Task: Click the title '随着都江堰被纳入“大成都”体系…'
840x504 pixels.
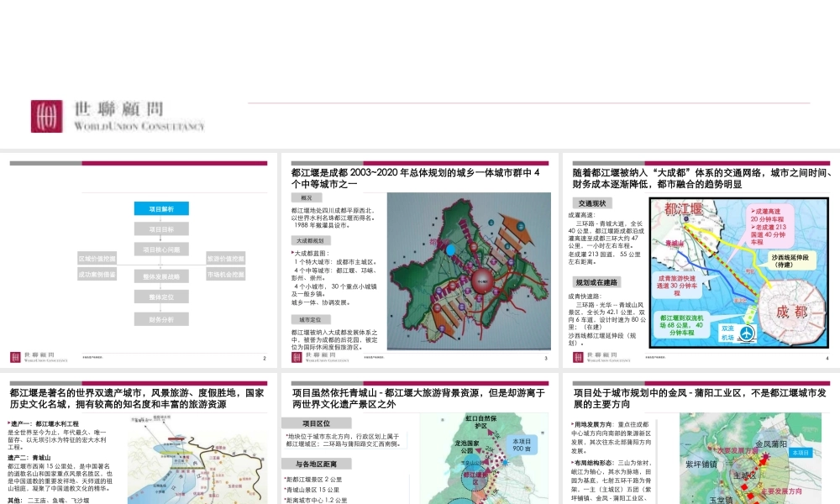Action: coord(703,178)
